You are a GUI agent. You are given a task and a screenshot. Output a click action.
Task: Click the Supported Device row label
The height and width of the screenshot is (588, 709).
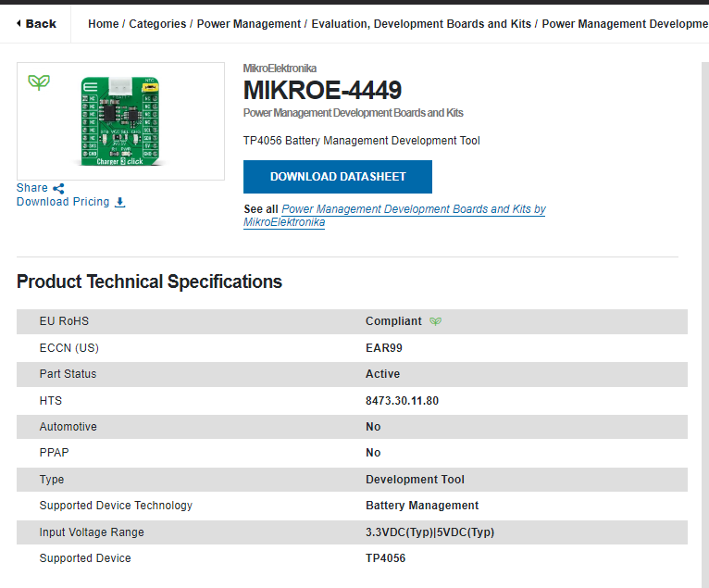coord(85,558)
